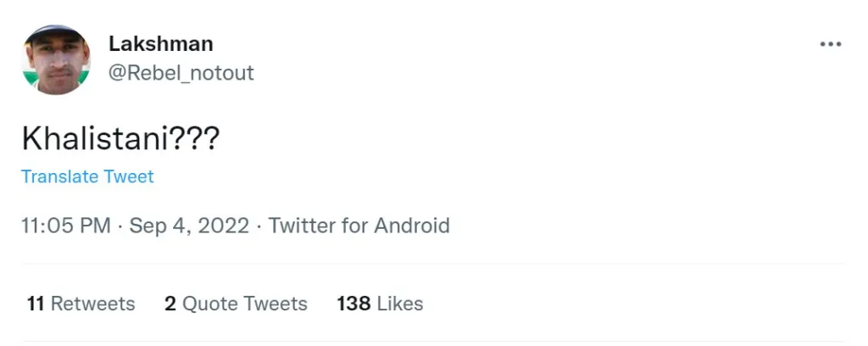Click the word Likes in the stats row

[400, 304]
